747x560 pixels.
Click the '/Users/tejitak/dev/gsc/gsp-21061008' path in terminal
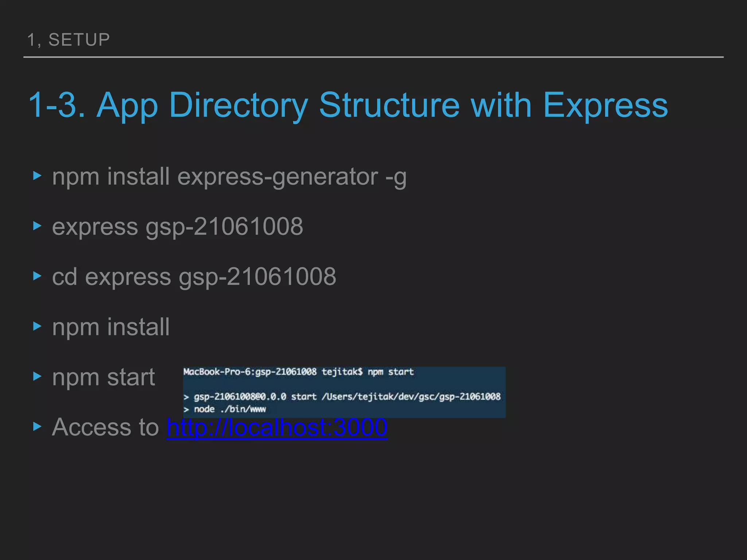411,397
